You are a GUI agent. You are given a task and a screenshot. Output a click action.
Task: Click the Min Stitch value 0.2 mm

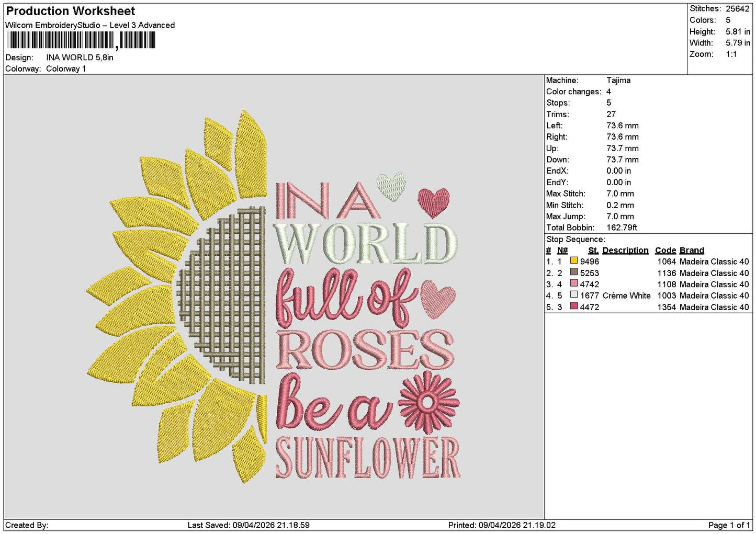coord(620,205)
